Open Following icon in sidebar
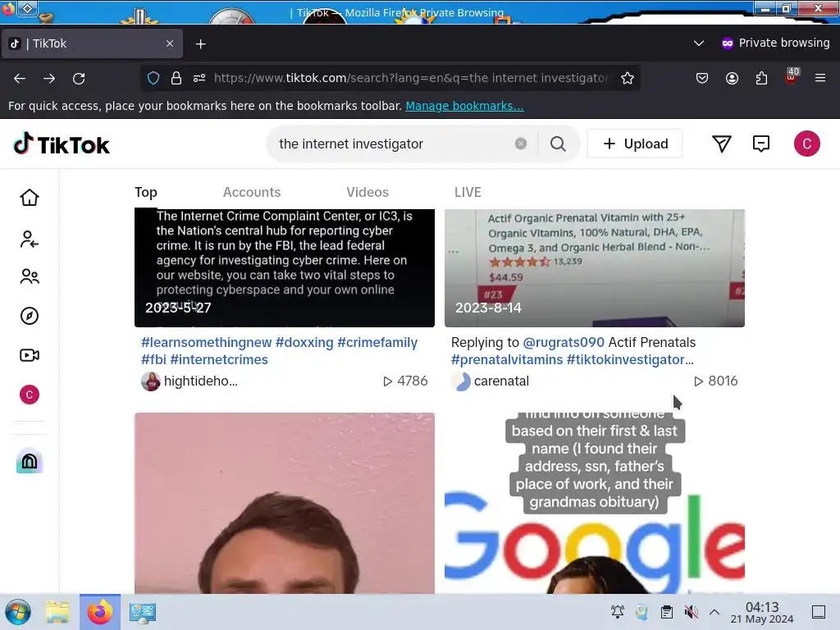Screen dimensions: 840x630 (30, 239)
